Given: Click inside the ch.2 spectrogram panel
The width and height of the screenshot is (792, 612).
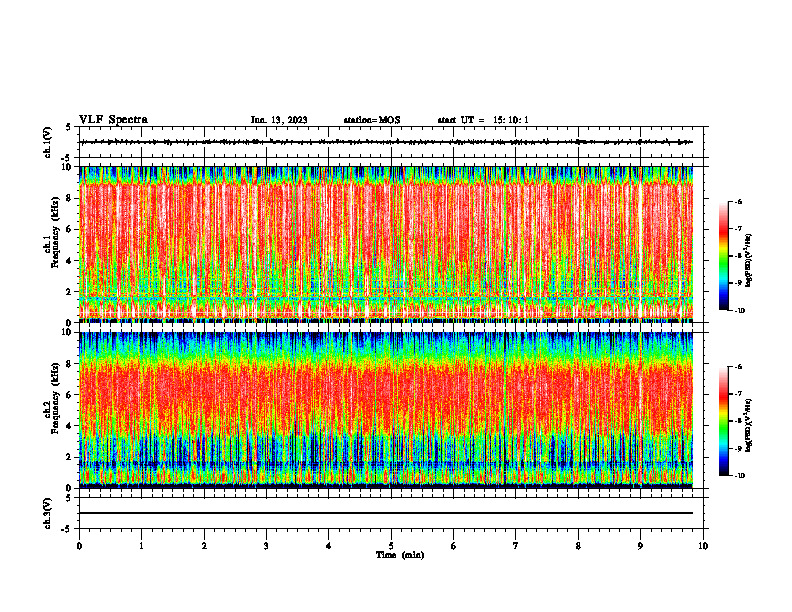Looking at the screenshot, I should pyautogui.click(x=386, y=410).
